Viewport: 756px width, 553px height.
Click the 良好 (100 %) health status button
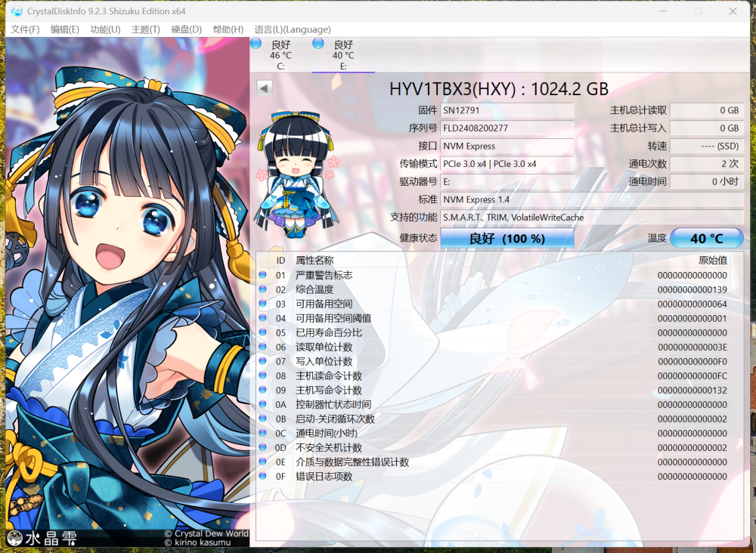507,239
